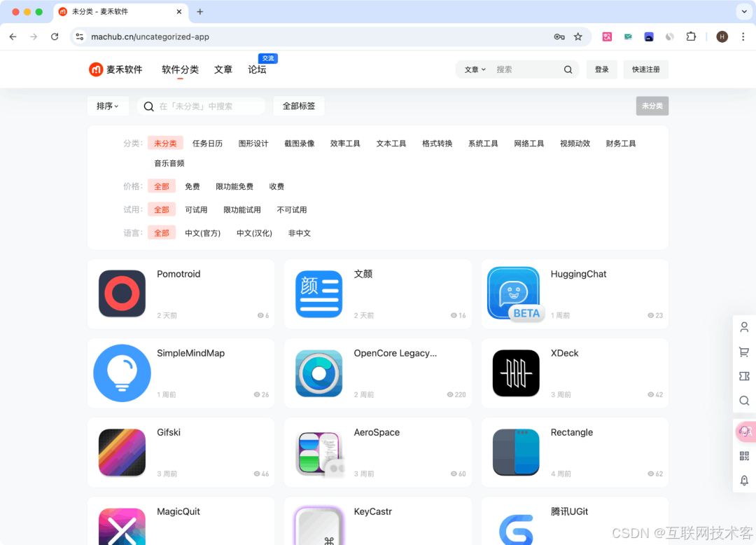The width and height of the screenshot is (756, 545).
Task: Select the 收费 price filter
Action: tap(276, 186)
